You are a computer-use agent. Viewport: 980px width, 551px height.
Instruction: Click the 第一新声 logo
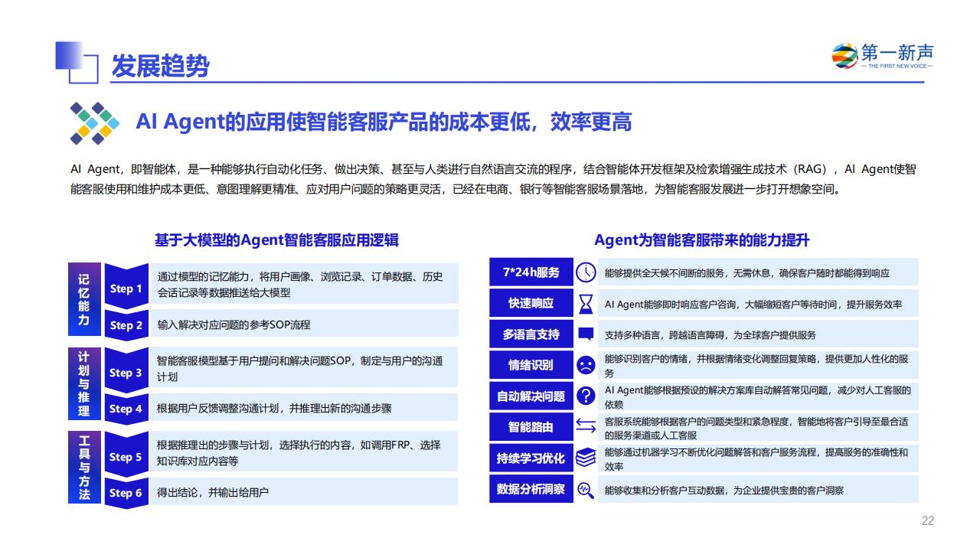pos(883,56)
